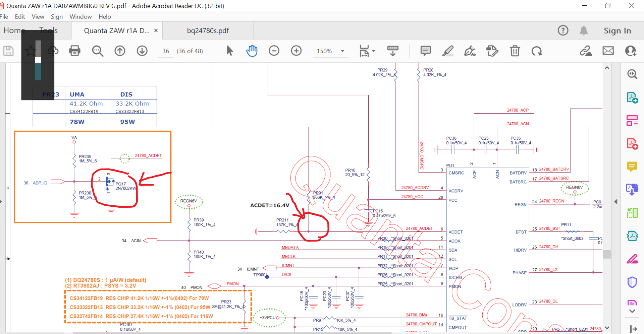
Task: Delete with the trash can icon
Action: click(x=515, y=51)
